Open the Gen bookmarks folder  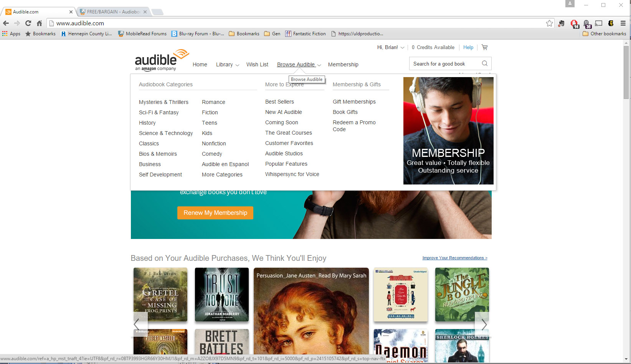click(272, 34)
